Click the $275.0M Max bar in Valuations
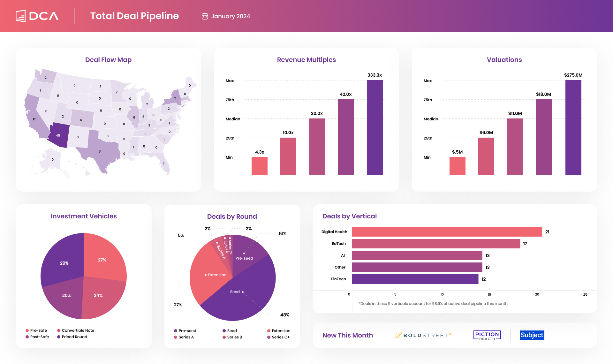 coord(573,127)
